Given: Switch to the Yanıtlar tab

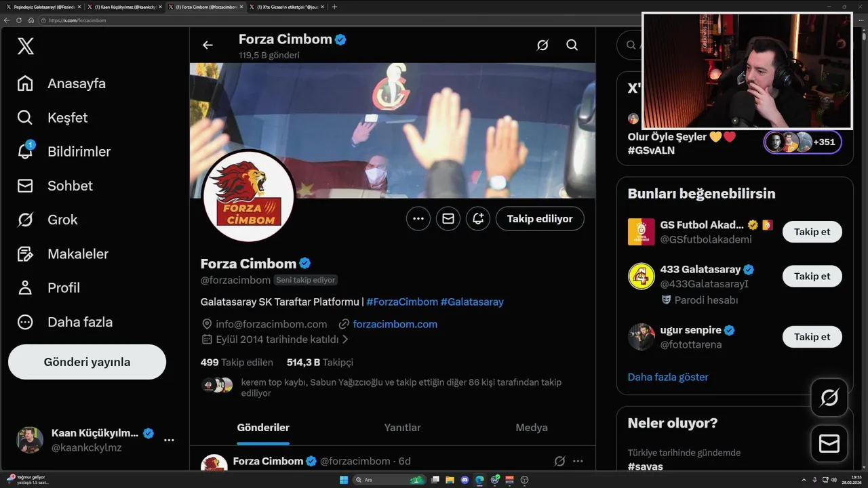Looking at the screenshot, I should point(402,428).
